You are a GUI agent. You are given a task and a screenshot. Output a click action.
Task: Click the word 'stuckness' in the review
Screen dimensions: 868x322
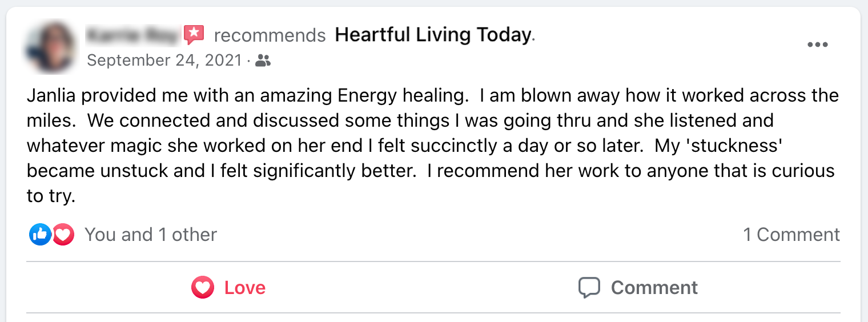point(718,146)
